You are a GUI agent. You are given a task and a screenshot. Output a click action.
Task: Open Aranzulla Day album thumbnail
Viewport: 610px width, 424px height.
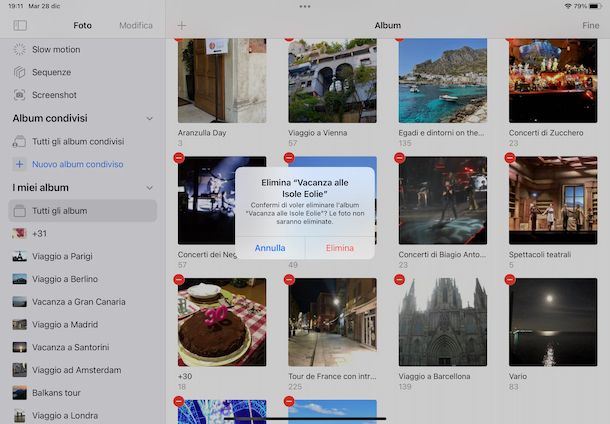pos(222,81)
